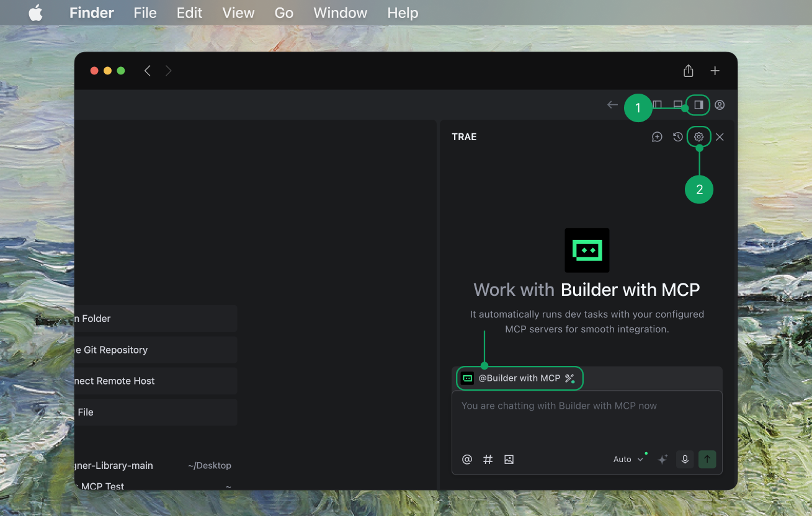Go forward with the title bar chevron
812x516 pixels.
(168, 71)
